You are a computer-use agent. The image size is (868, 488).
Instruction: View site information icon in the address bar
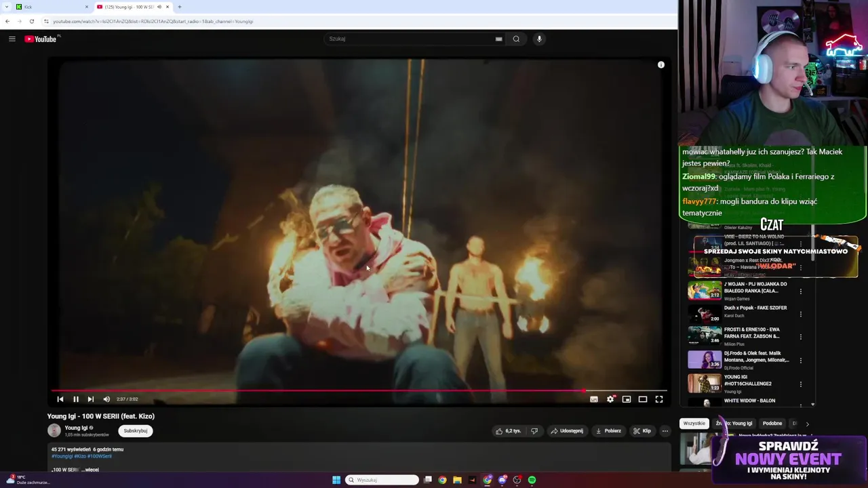(46, 21)
